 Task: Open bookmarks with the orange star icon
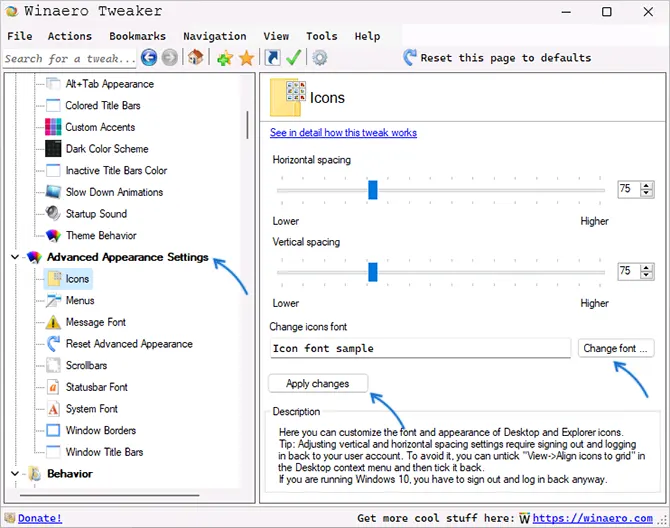click(x=247, y=58)
